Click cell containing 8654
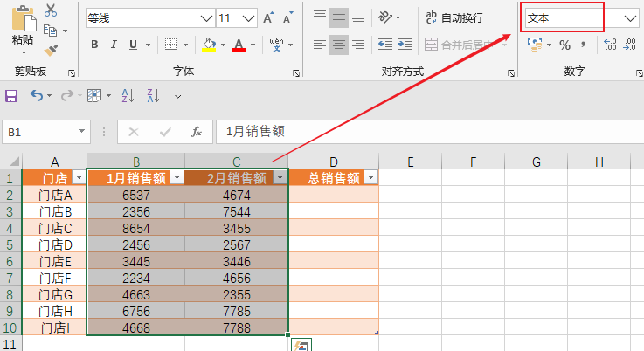Image resolution: width=644 pixels, height=351 pixels. point(136,228)
